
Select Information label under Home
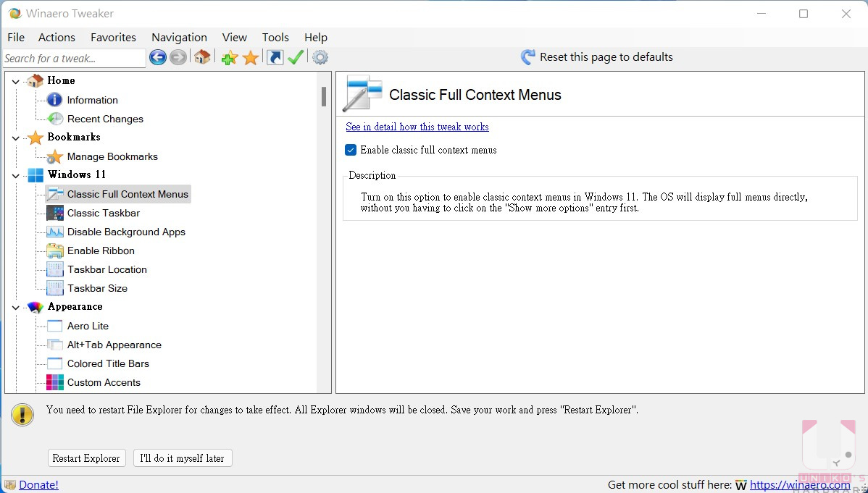[x=93, y=100]
